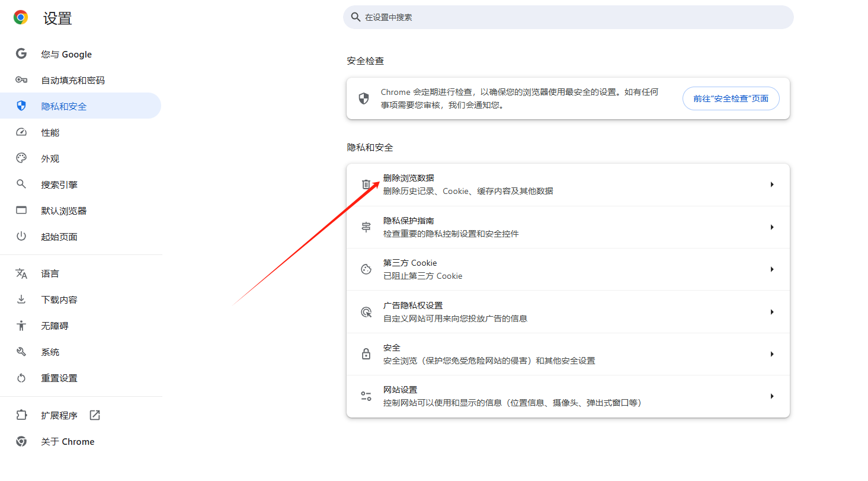The height and width of the screenshot is (481, 868).
Task: Click the search magnifier icon in settings search
Action: (x=356, y=17)
